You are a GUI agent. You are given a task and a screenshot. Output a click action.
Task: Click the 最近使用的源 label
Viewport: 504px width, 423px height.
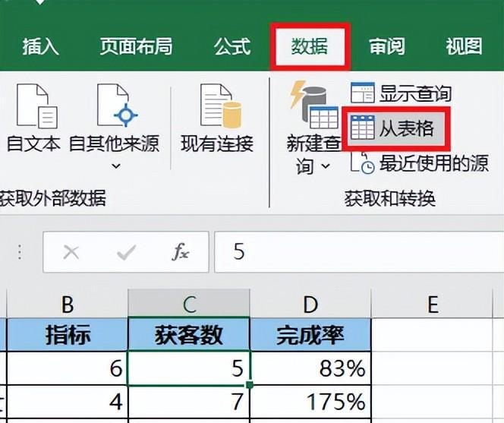434,163
